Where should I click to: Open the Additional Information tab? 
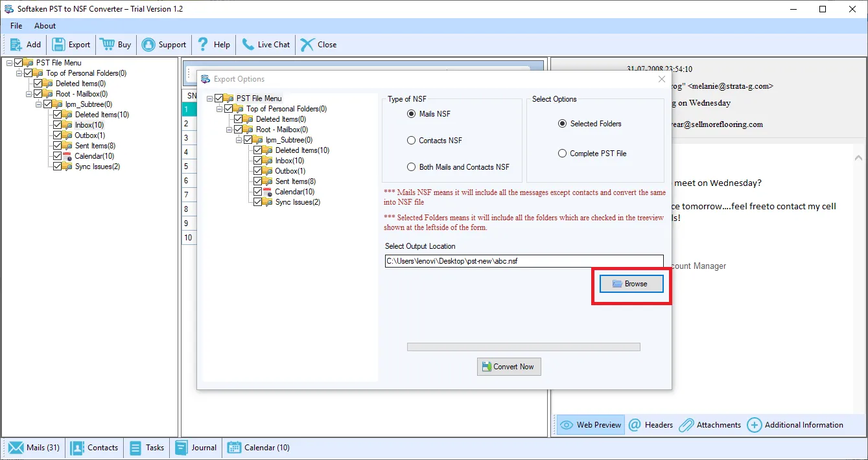(x=795, y=425)
